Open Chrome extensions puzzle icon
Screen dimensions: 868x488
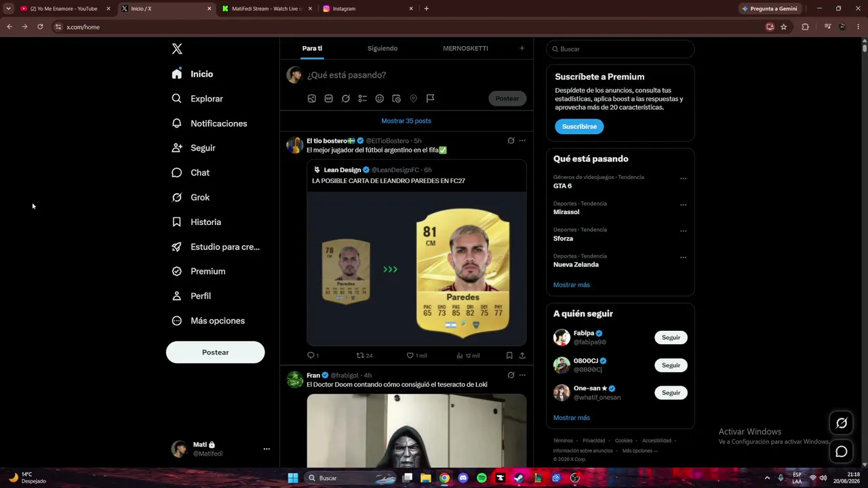[806, 27]
